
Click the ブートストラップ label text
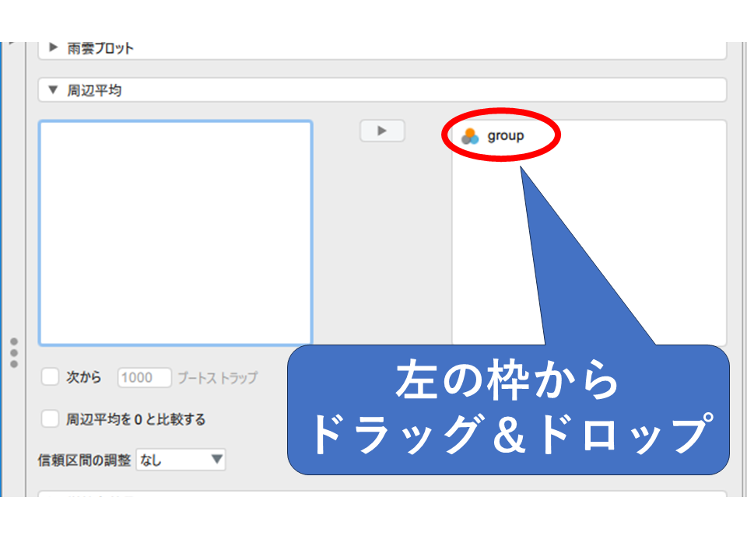point(217,378)
